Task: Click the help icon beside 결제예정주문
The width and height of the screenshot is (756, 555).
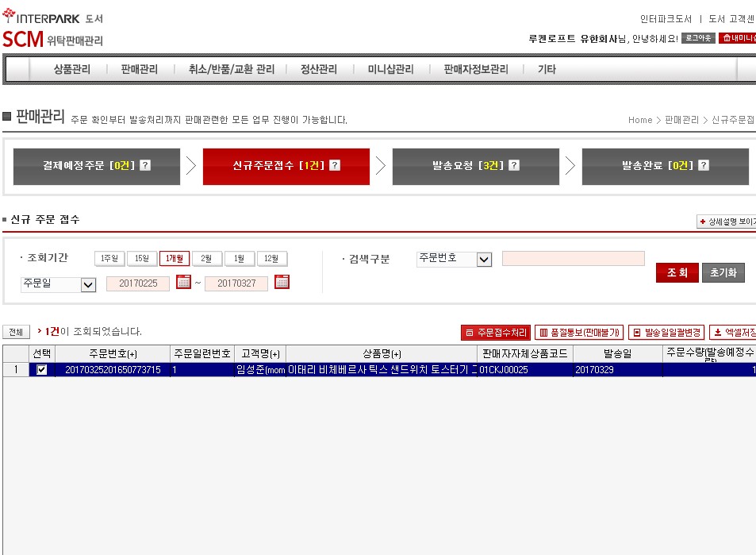Action: [145, 166]
